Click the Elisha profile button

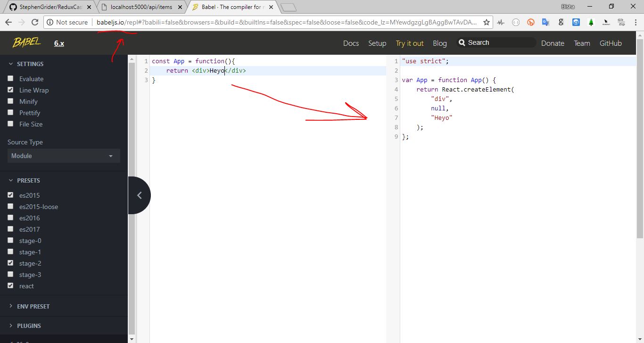pyautogui.click(x=568, y=6)
